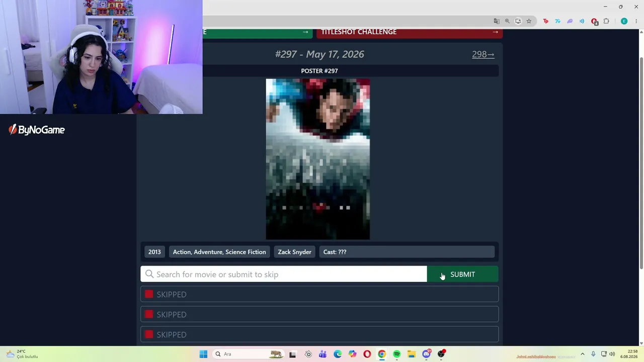Click the third SKIPPED guess row
644x362 pixels.
319,334
